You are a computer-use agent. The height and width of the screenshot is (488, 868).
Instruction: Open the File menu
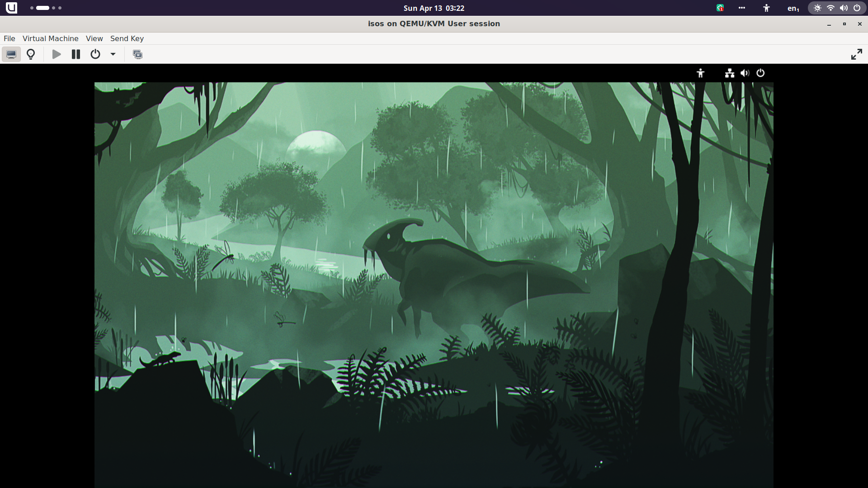click(9, 38)
